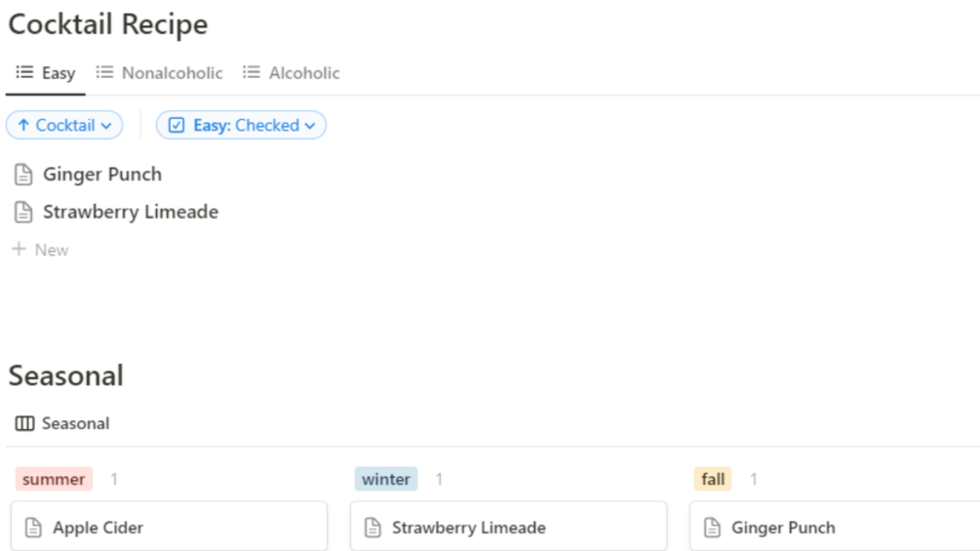Open the Ginger Punch list entry
This screenshot has height=551, width=980.
click(x=102, y=175)
